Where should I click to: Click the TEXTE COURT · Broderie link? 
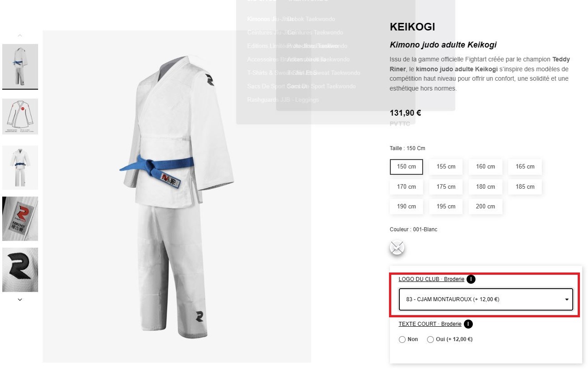point(430,324)
